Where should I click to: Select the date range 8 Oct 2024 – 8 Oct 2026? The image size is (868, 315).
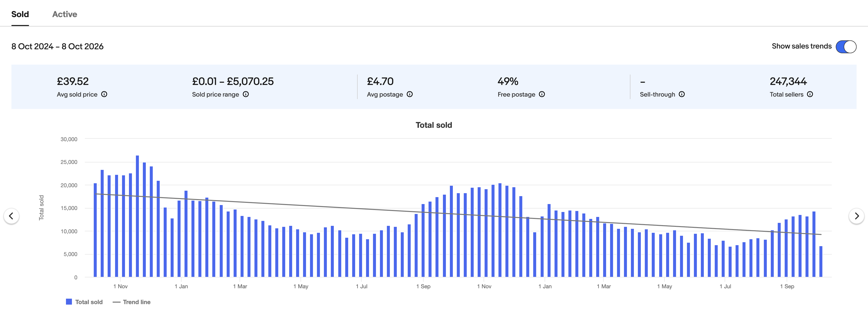(x=57, y=47)
